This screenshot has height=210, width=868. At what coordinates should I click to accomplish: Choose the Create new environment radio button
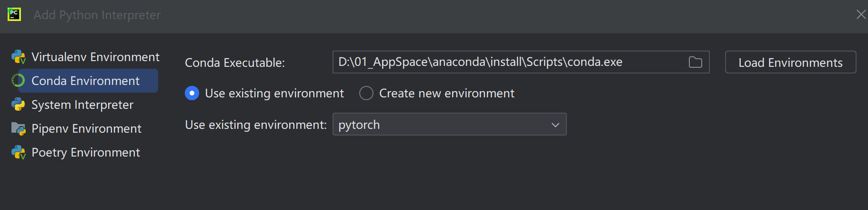coord(366,93)
